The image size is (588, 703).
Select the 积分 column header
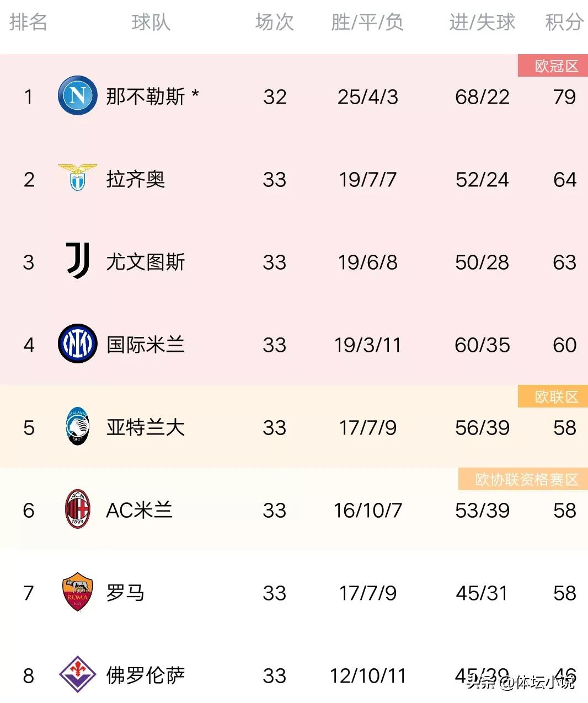564,23
